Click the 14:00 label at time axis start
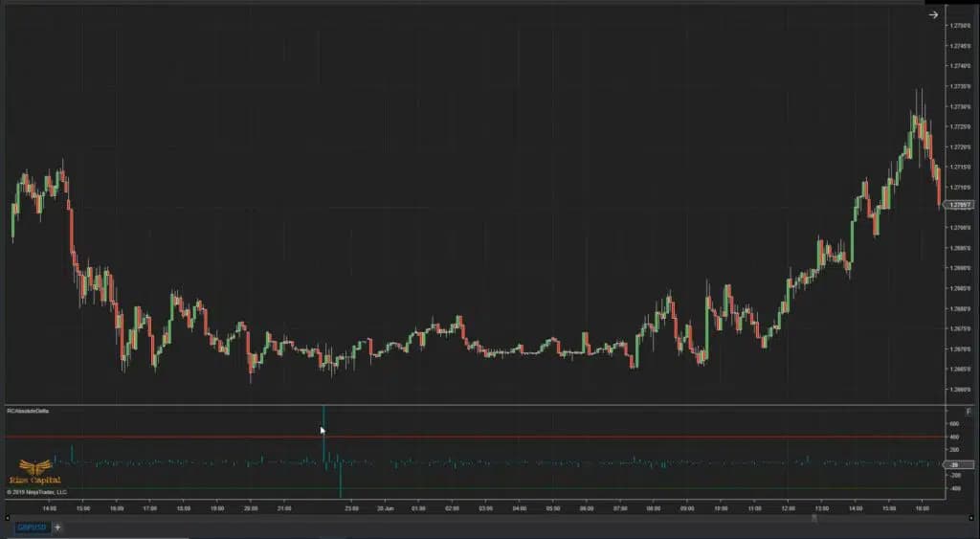This screenshot has width=980, height=539. click(49, 508)
